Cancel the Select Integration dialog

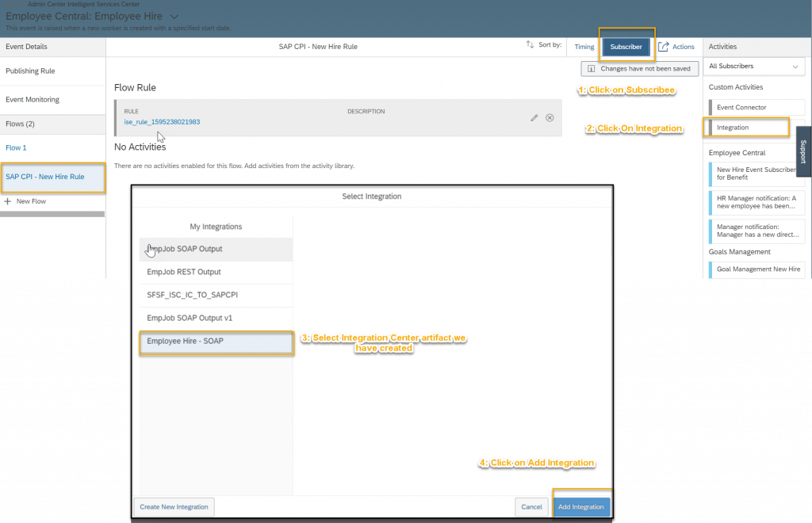(x=531, y=507)
